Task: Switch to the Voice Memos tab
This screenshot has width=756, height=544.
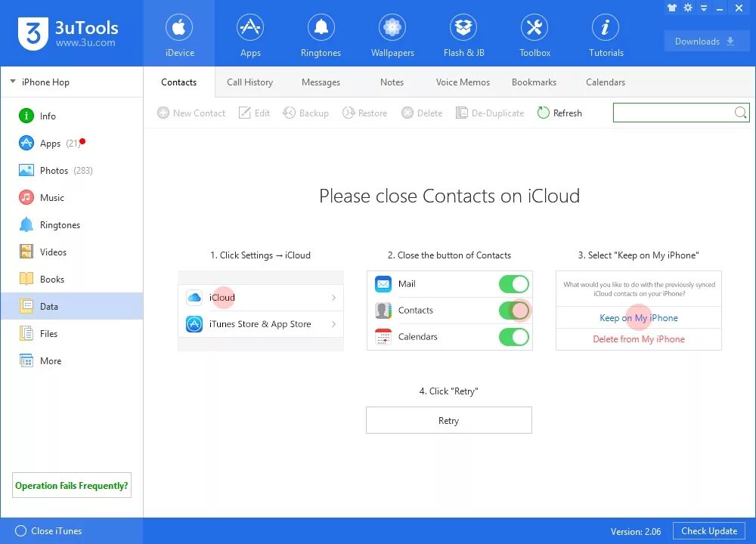Action: tap(463, 82)
